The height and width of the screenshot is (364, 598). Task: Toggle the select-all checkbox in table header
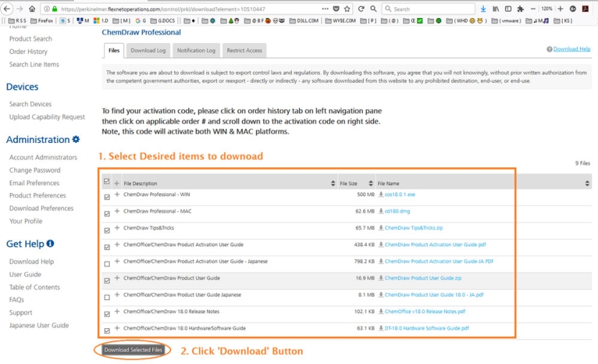click(107, 182)
